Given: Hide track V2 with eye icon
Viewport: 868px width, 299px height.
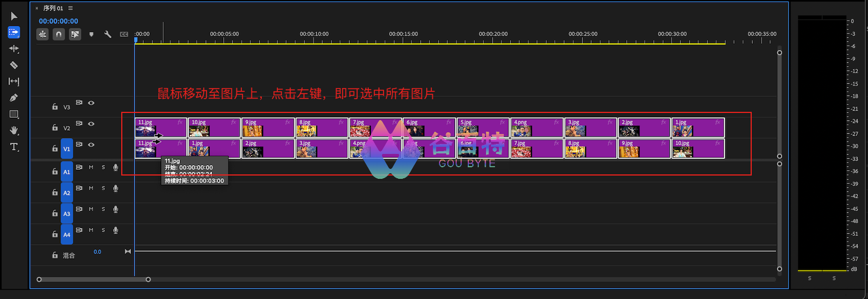Looking at the screenshot, I should 91,123.
